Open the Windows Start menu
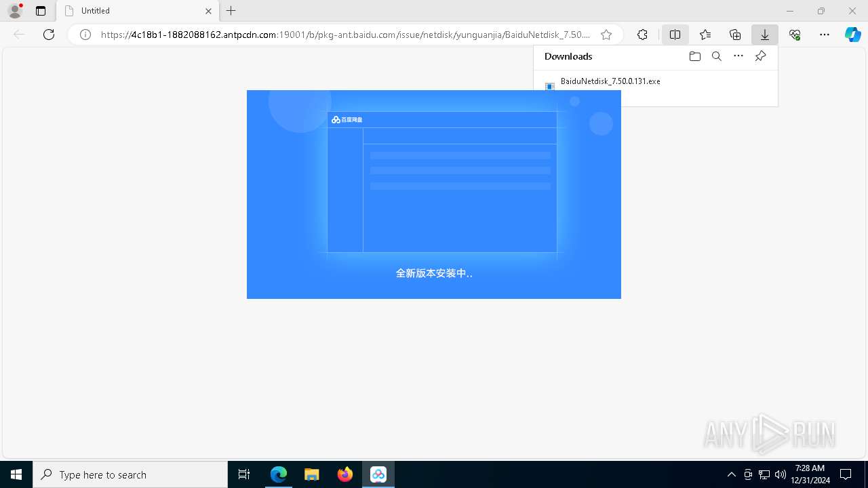868x488 pixels. pos(16,474)
